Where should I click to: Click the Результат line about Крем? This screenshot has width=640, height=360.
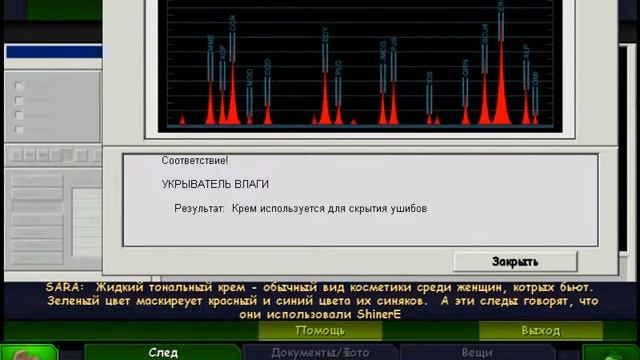click(300, 209)
